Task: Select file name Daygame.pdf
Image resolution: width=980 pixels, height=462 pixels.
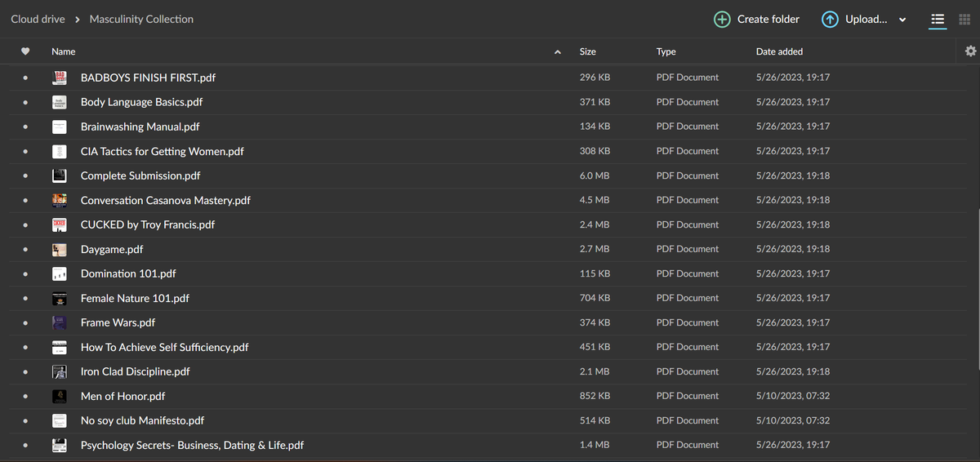Action: [112, 249]
